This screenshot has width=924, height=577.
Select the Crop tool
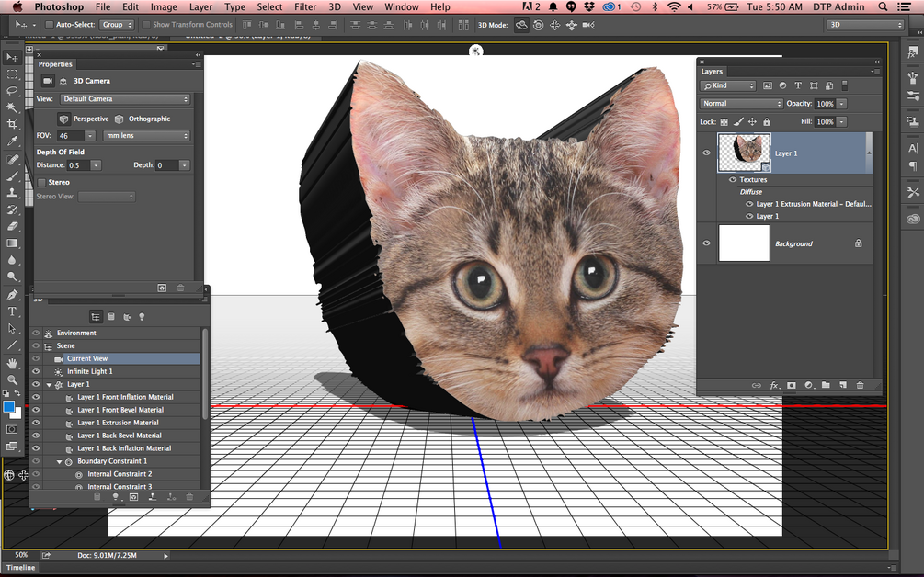pos(12,124)
